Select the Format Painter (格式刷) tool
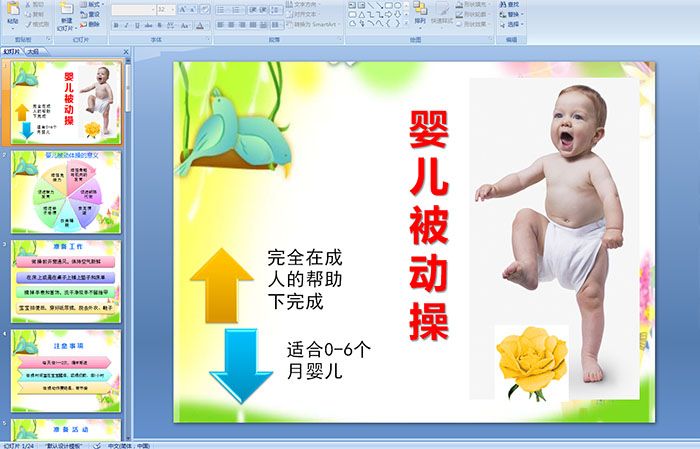Screen dimensions: 700x449 coord(37,24)
